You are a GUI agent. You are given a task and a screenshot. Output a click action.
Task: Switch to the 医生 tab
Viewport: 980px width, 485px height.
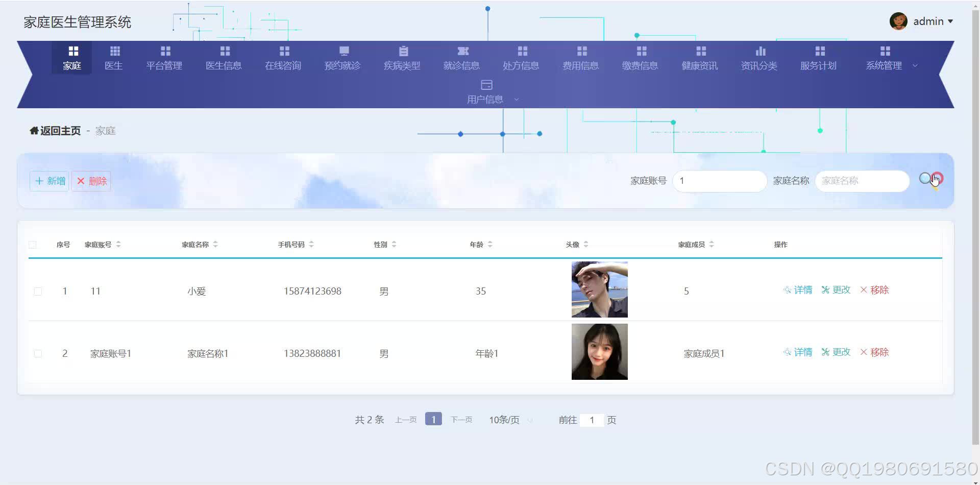pos(113,58)
